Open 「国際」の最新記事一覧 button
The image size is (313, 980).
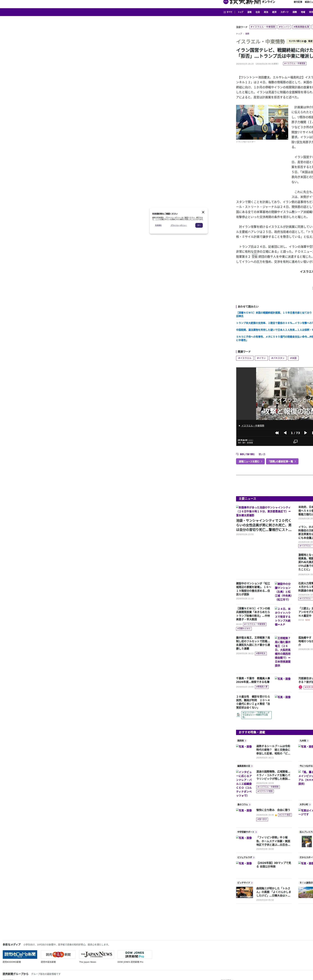coord(282,461)
